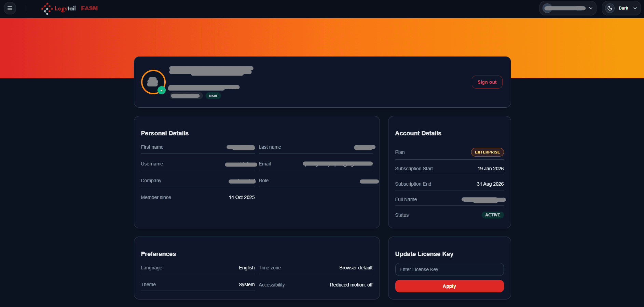
Task: Click the Update License Key heading
Action: (424, 254)
